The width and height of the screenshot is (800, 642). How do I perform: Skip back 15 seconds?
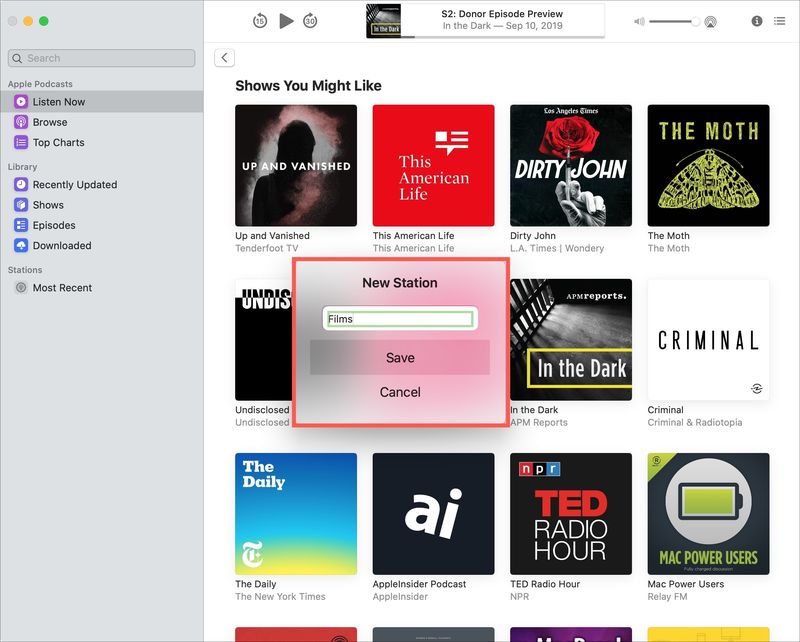point(260,21)
